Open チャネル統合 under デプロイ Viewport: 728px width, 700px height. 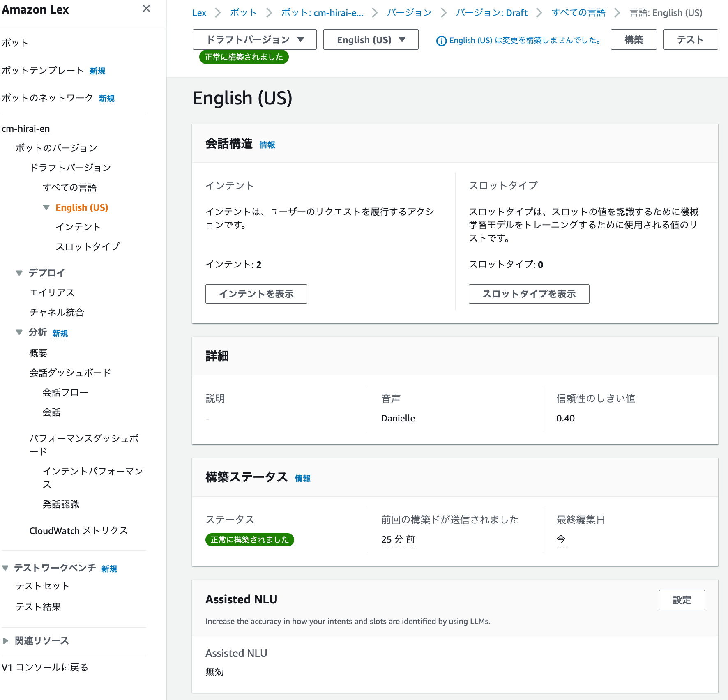pyautogui.click(x=57, y=312)
